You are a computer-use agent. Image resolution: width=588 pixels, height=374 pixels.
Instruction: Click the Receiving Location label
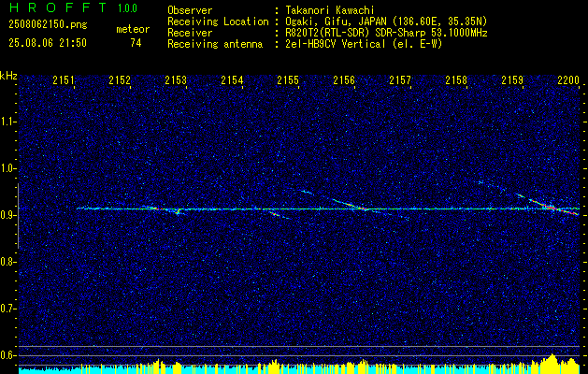pos(218,22)
